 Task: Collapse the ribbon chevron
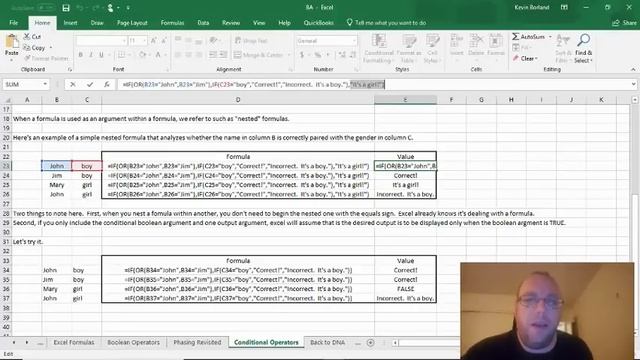click(633, 70)
